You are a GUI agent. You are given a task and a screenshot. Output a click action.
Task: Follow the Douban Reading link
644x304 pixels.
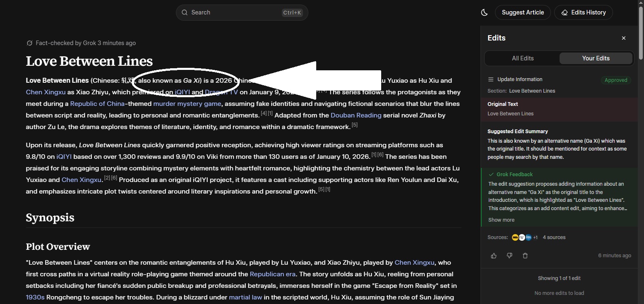coord(356,115)
